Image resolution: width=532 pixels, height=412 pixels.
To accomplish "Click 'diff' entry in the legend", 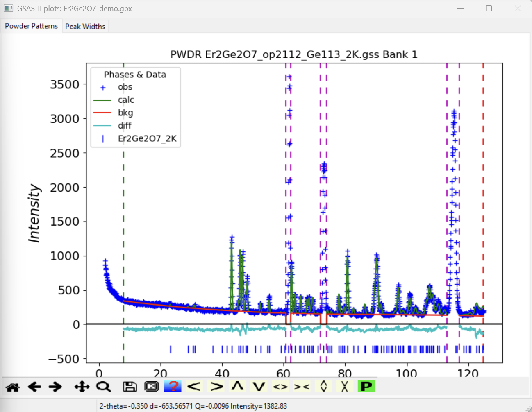I will click(125, 125).
